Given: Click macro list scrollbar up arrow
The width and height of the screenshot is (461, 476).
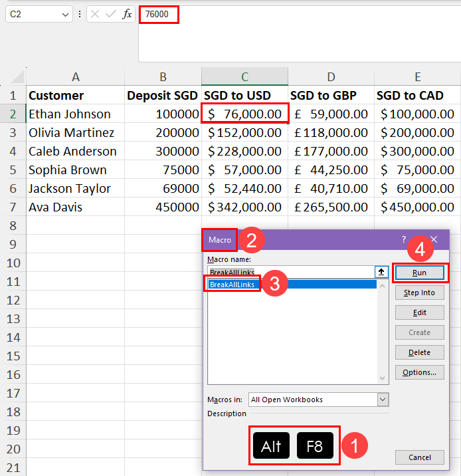Looking at the screenshot, I should click(382, 286).
